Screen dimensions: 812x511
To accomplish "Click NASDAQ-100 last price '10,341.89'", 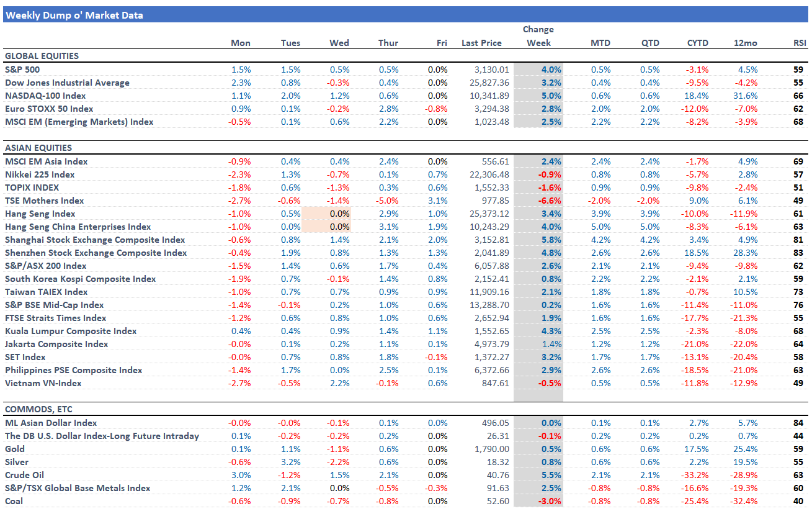I will click(x=488, y=96).
